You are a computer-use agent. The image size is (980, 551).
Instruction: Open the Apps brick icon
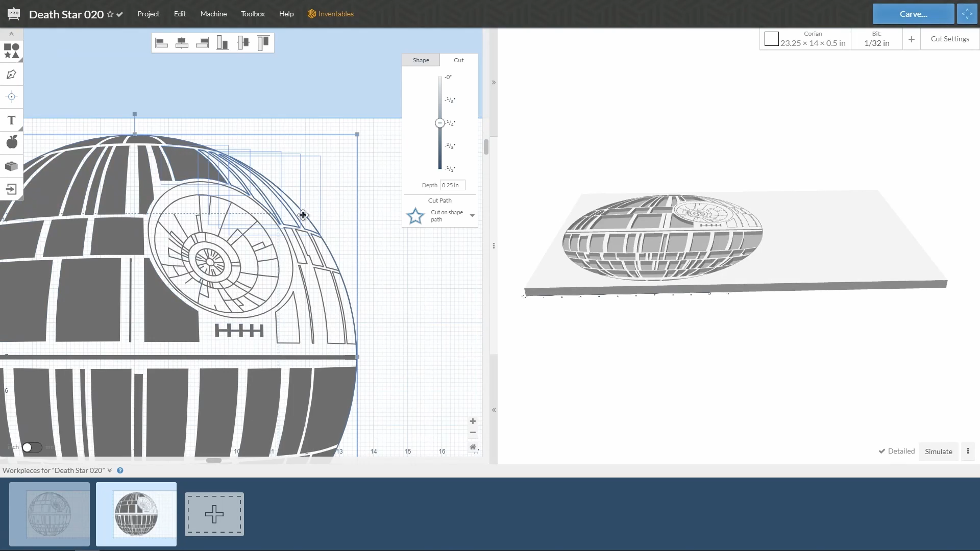click(x=11, y=166)
